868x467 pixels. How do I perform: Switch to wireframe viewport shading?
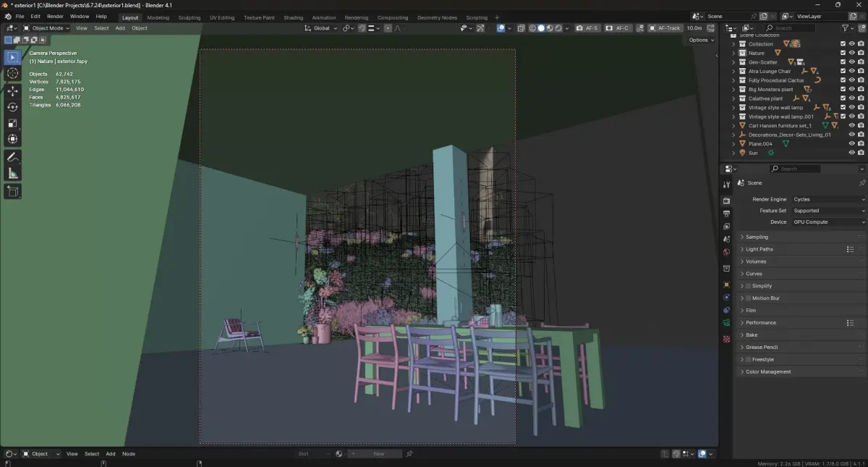click(532, 28)
